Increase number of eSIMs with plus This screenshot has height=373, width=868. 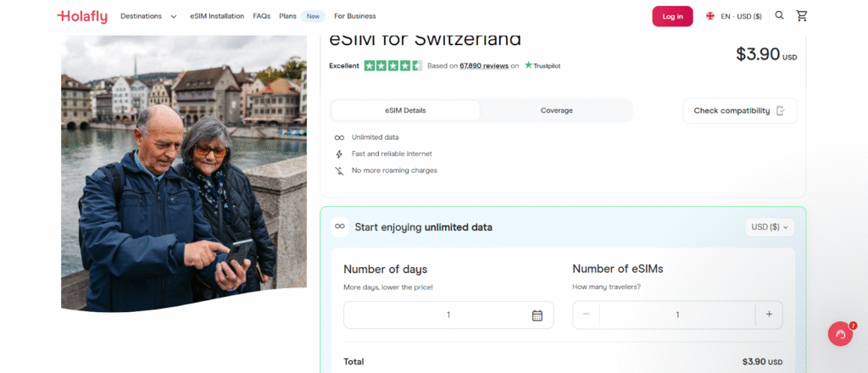coord(769,315)
